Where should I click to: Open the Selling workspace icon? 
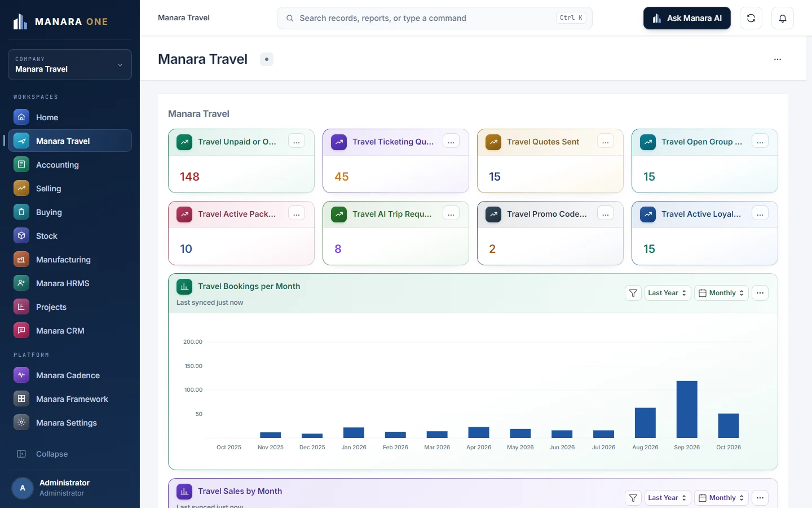pyautogui.click(x=21, y=188)
